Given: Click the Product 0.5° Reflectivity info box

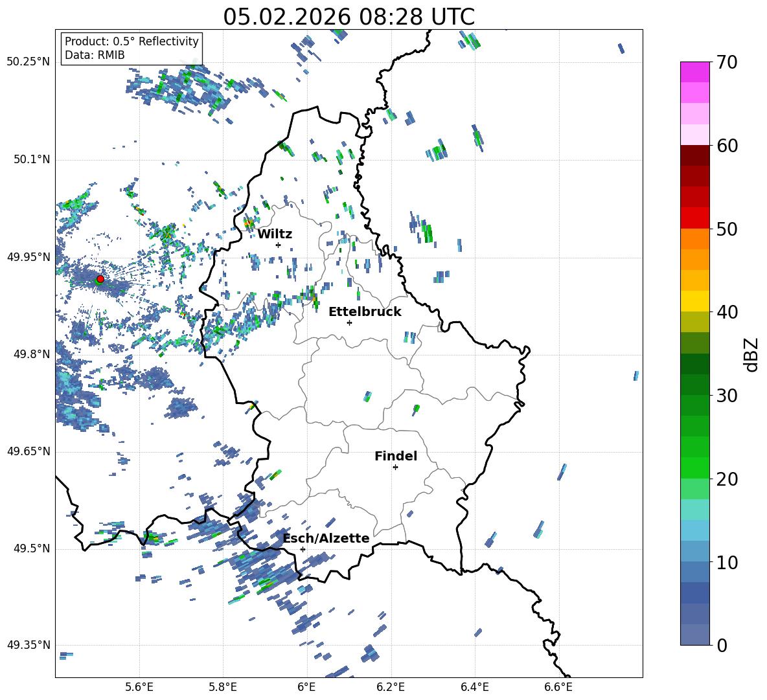Looking at the screenshot, I should pos(132,49).
